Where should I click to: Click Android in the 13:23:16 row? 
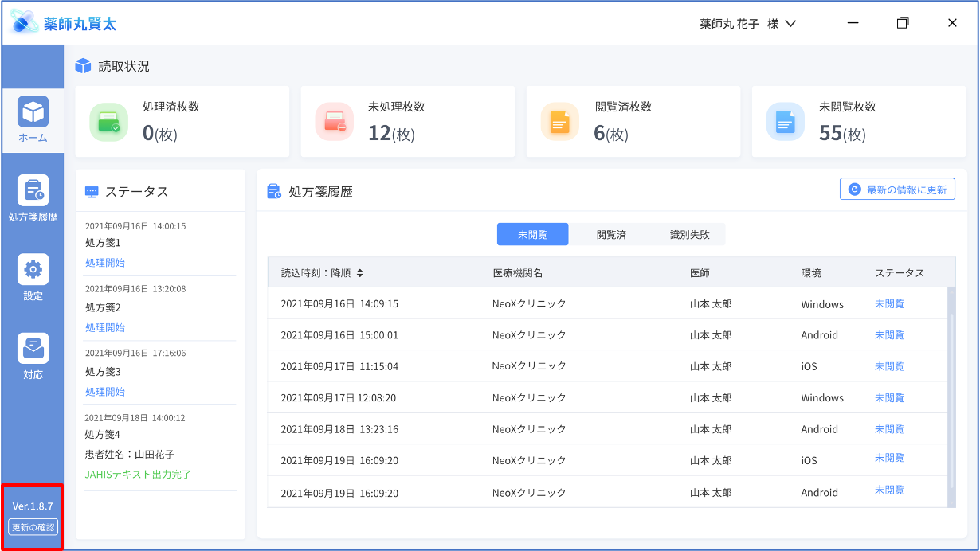(x=820, y=429)
